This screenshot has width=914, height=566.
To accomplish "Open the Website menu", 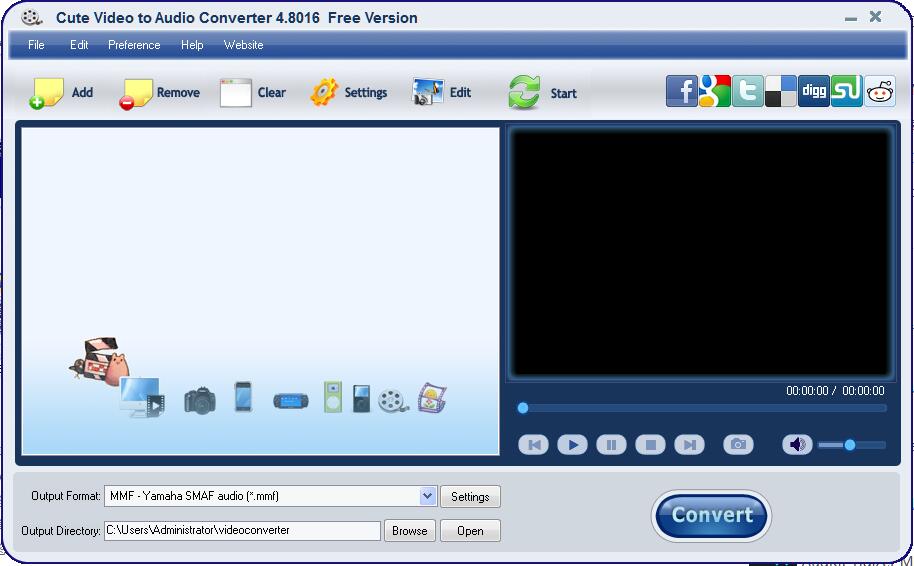I will [244, 45].
